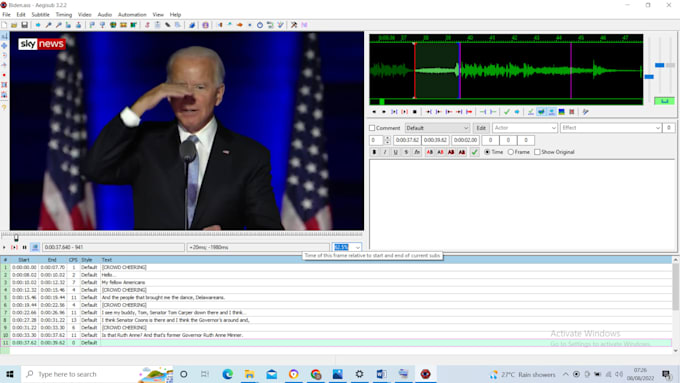Click the Edit style button

pos(481,128)
